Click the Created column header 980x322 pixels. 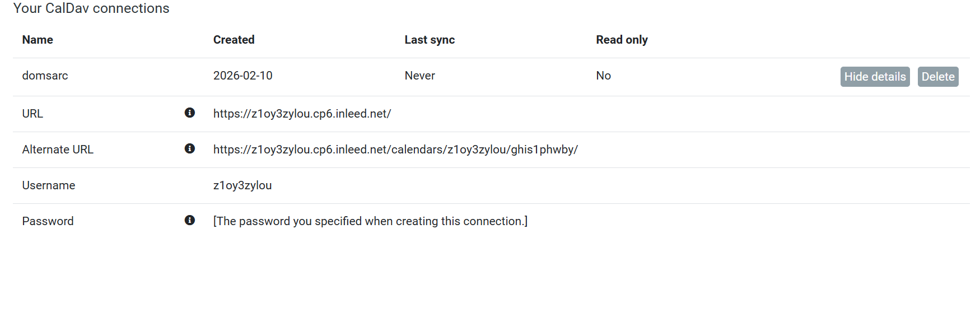tap(234, 40)
